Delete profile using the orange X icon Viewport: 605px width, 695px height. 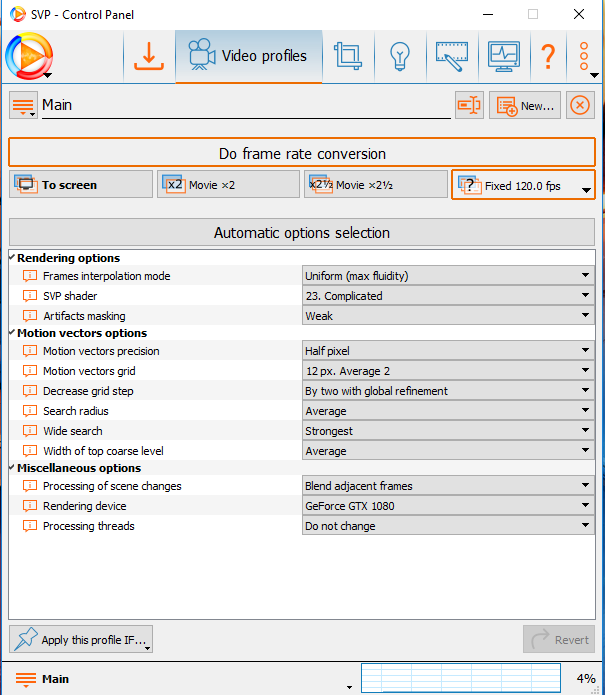coord(580,105)
